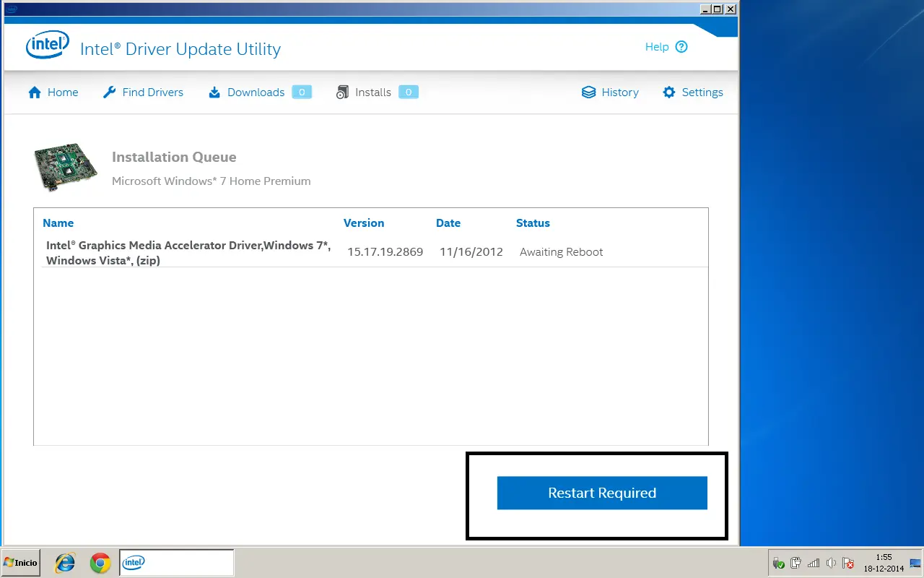Viewport: 924px width, 578px height.
Task: Click the Show Desktop icon in the tray
Action: click(915, 563)
